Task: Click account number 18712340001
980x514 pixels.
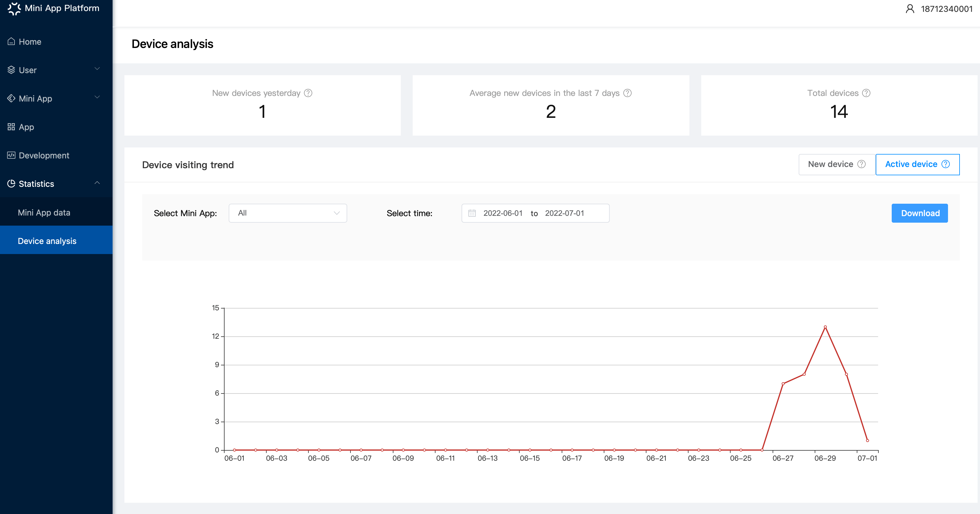Action: click(947, 9)
